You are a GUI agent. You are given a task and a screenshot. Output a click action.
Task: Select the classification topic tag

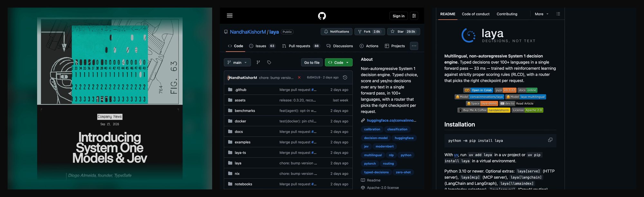click(397, 129)
